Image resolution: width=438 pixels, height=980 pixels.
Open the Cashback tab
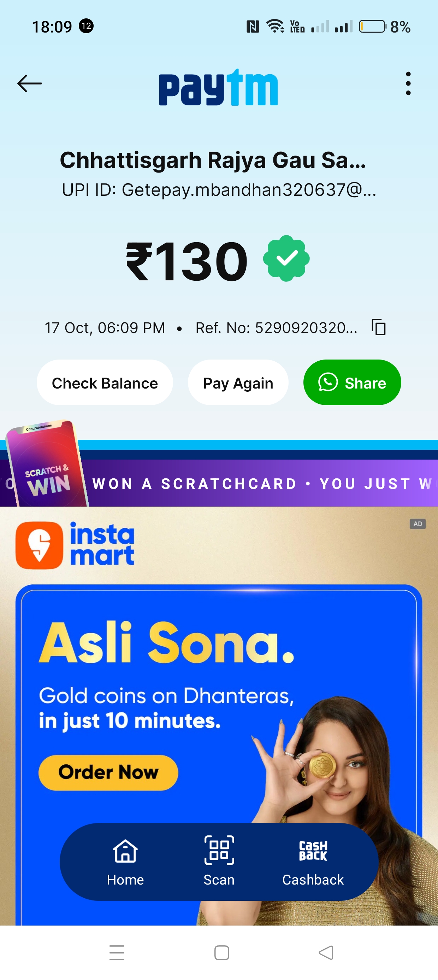point(313,862)
